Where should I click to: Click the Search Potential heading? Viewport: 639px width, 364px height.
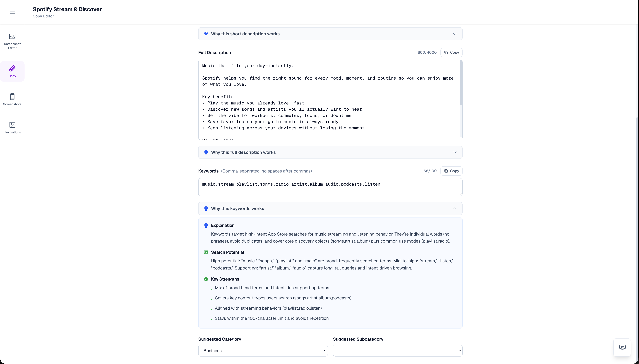[227, 252]
